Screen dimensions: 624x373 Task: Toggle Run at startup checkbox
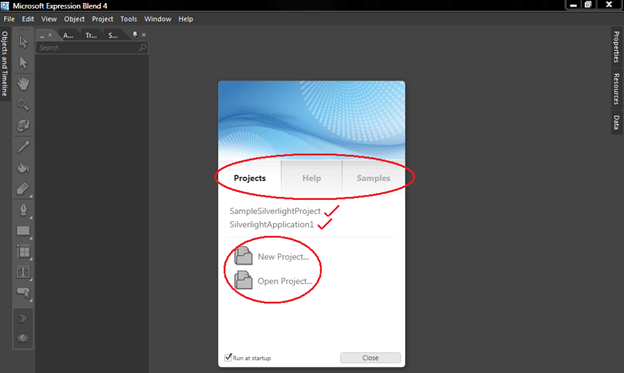coord(228,357)
